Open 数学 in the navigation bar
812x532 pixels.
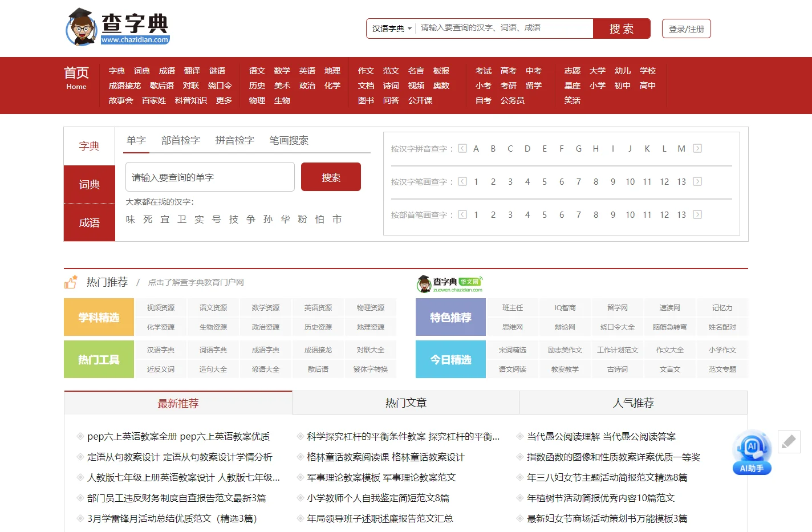282,71
